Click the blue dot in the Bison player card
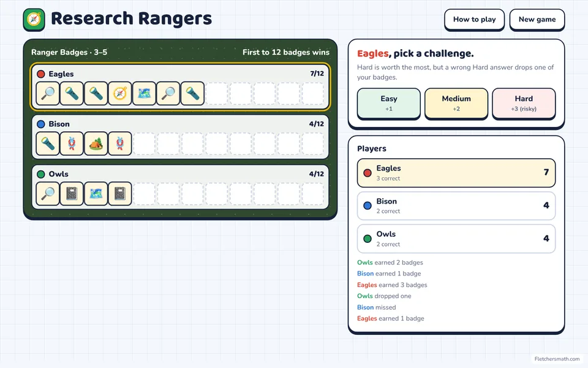Screen dimensions: 588x368 click(x=367, y=205)
